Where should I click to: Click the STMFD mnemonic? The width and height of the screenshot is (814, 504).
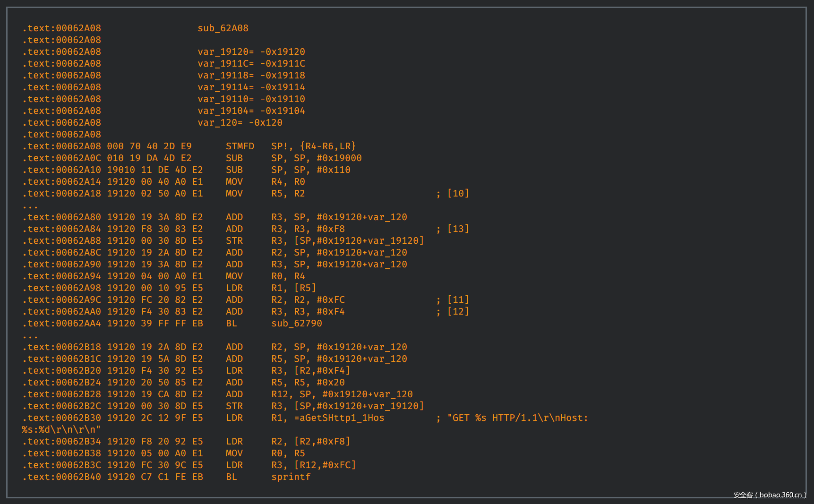click(240, 146)
